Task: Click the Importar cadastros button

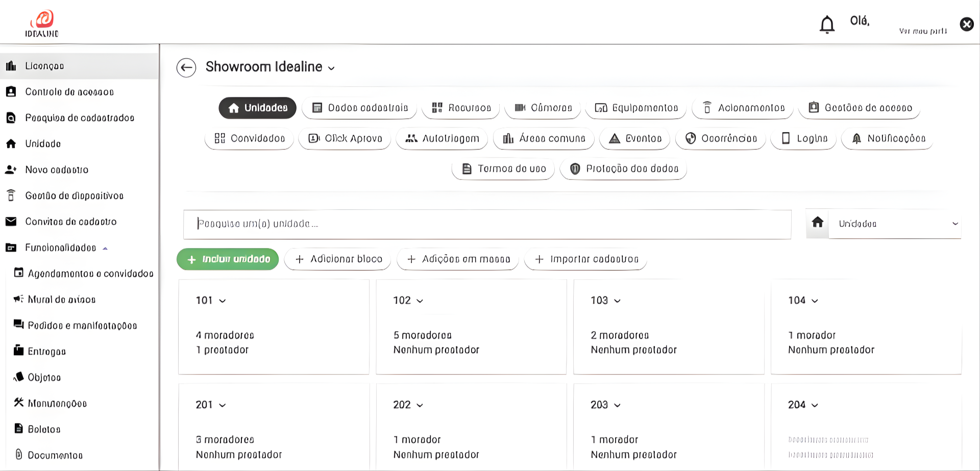Action: point(585,259)
